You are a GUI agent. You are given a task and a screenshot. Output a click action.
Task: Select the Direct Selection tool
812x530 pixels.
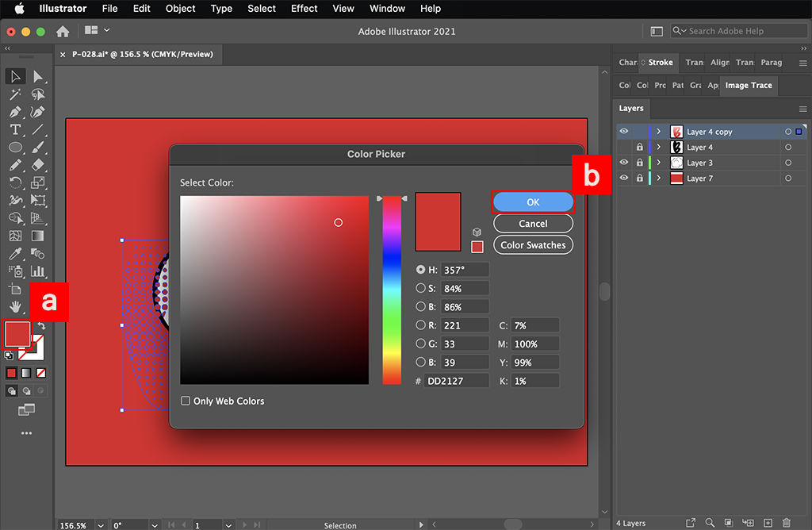(38, 77)
